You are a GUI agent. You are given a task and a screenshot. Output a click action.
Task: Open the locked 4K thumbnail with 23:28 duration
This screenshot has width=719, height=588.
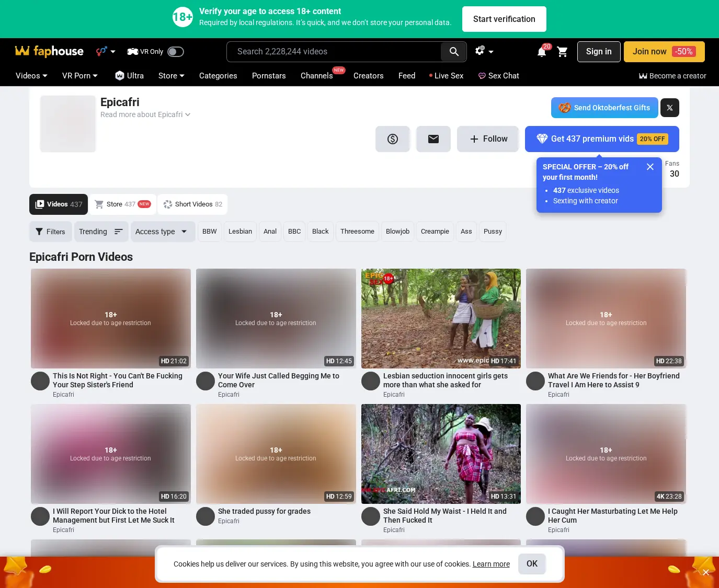pos(606,454)
